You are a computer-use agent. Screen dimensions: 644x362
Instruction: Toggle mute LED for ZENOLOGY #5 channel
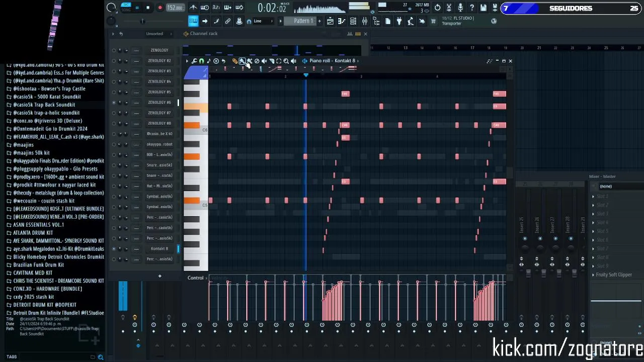(114, 92)
